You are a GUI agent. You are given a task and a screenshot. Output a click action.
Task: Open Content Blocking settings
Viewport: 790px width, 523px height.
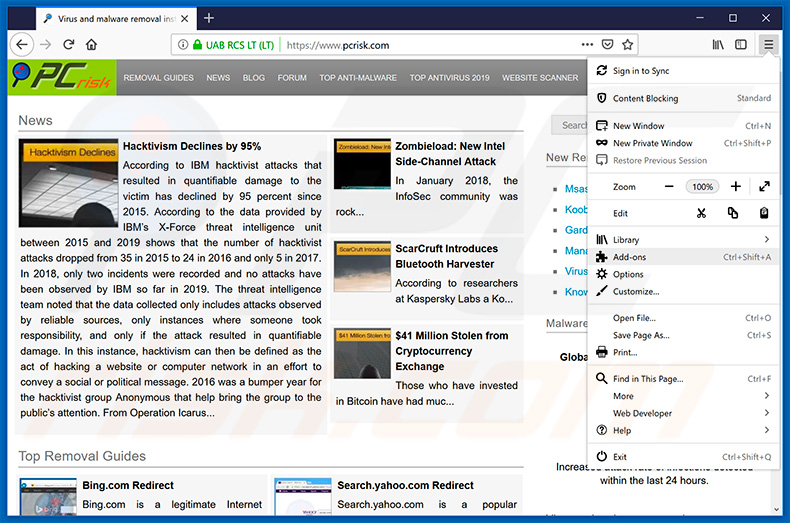pos(683,98)
